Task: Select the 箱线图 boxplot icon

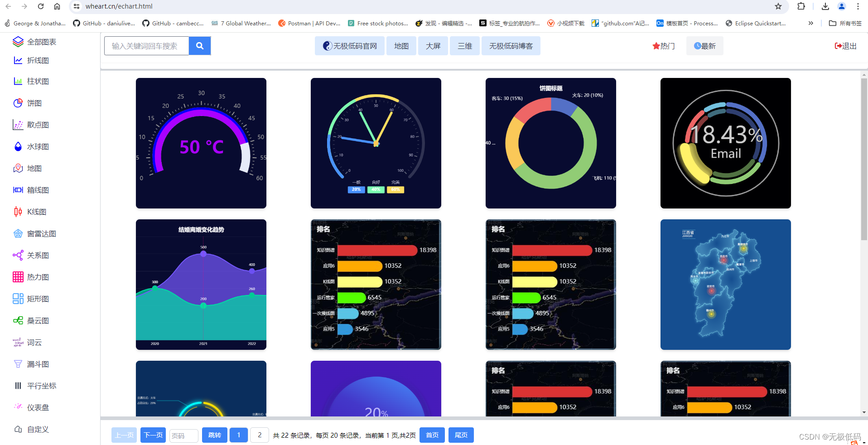Action: [x=18, y=190]
